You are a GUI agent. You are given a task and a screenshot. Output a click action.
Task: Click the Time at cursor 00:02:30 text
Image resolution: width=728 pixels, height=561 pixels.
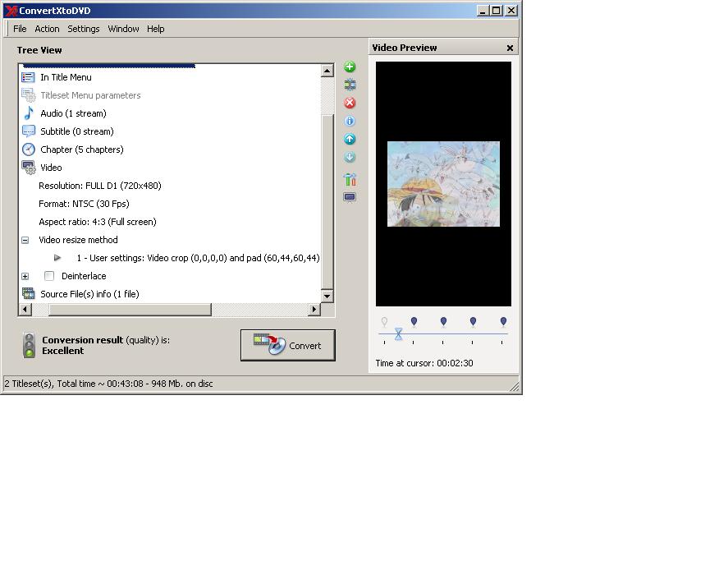(x=424, y=363)
